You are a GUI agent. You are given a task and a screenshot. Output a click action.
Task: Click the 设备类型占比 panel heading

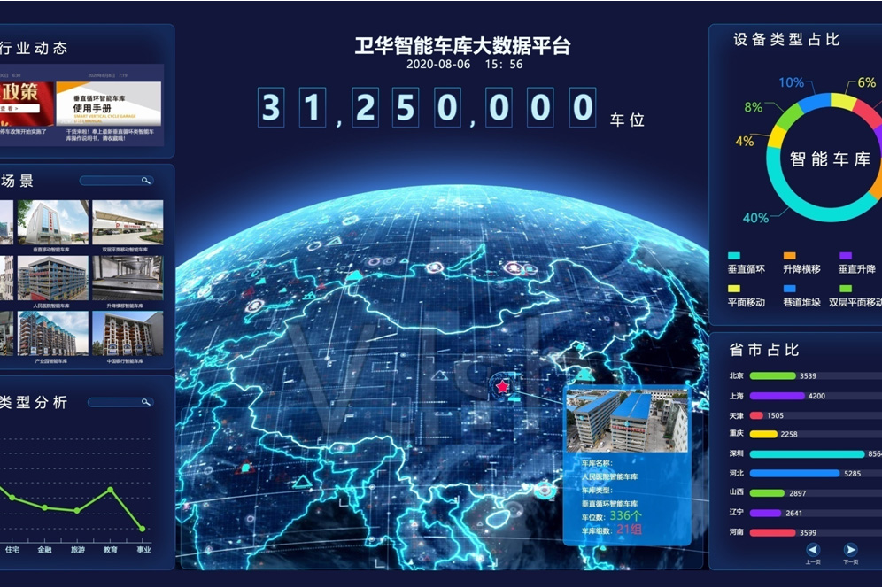click(786, 39)
